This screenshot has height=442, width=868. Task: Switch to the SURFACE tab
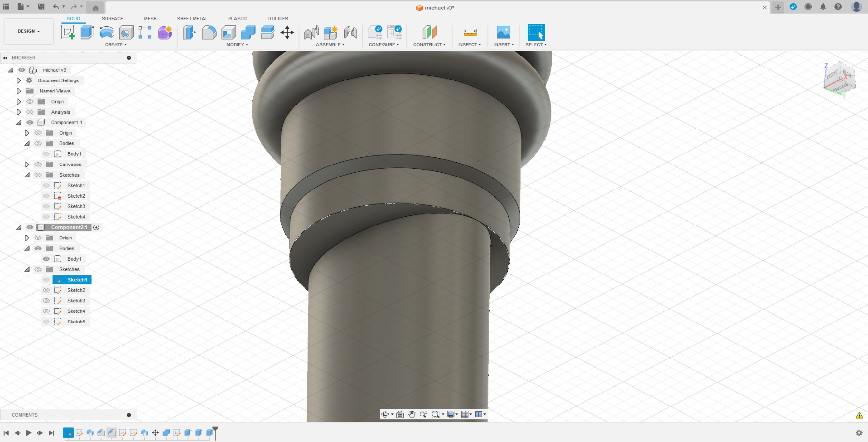click(x=112, y=18)
